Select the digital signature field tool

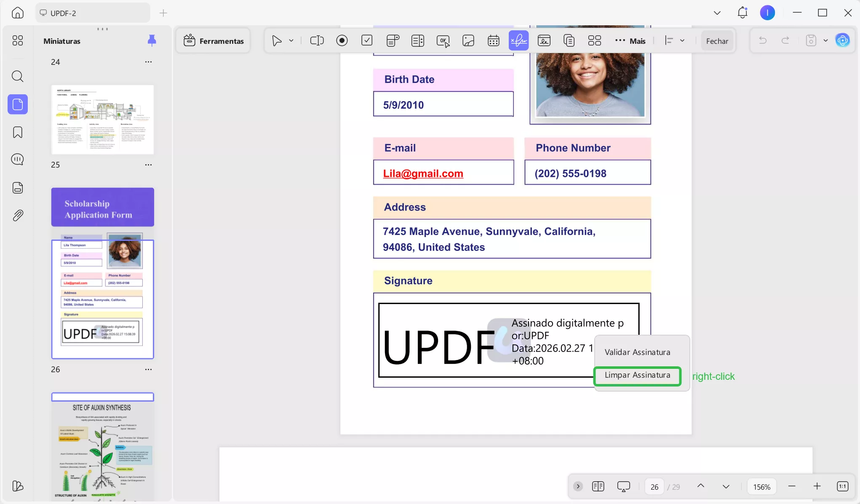[x=518, y=41]
